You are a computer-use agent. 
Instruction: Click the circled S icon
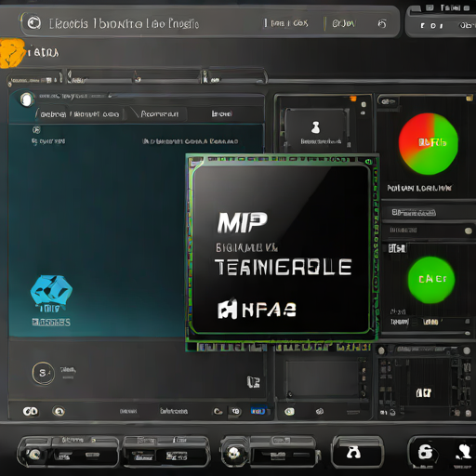(44, 373)
